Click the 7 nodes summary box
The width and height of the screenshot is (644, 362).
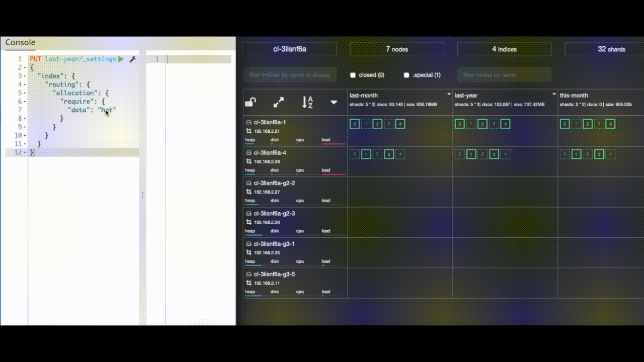click(x=397, y=49)
